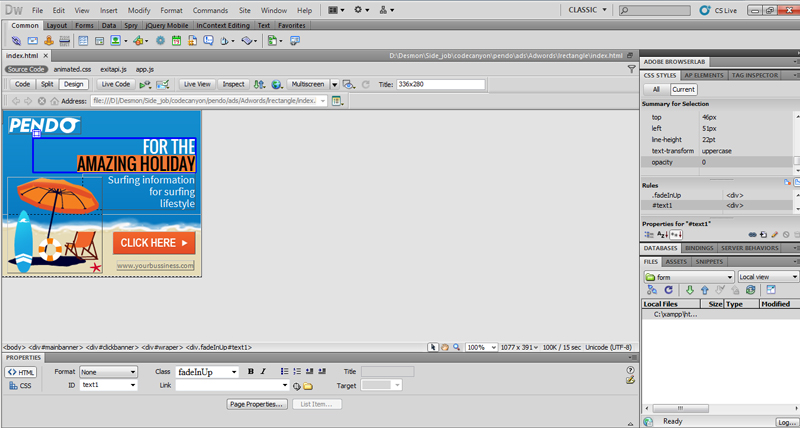The width and height of the screenshot is (800, 428).
Task: Click the Refresh icon in Files panel
Action: pos(667,290)
